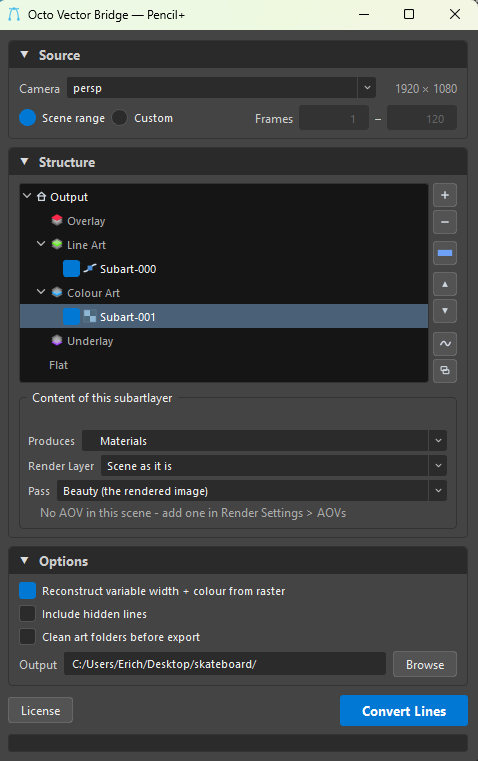Open the Camera dropdown showing persp
The image size is (478, 761).
221,88
